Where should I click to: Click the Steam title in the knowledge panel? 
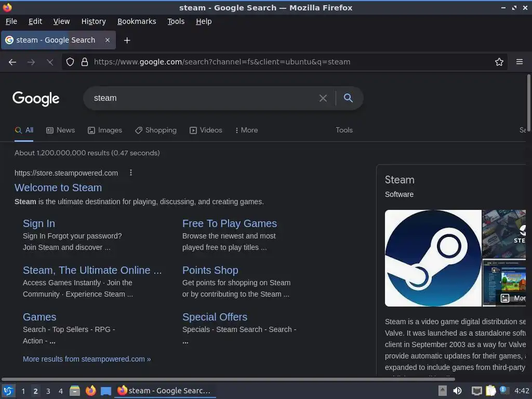click(400, 180)
